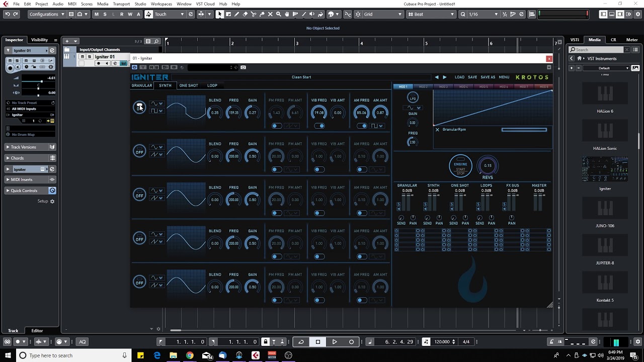The height and width of the screenshot is (362, 644).
Task: Select the Mute X tool
Action: point(270,14)
